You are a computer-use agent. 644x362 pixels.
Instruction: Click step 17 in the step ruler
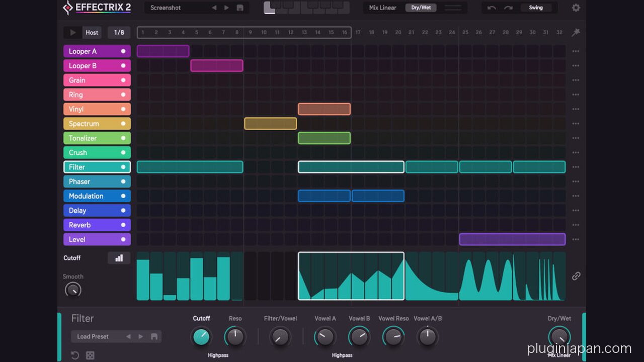pyautogui.click(x=358, y=33)
